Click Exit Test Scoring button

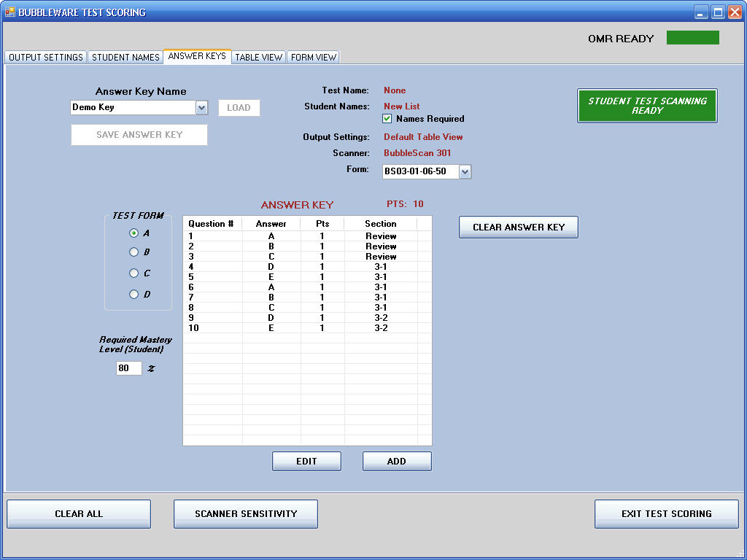point(667,514)
